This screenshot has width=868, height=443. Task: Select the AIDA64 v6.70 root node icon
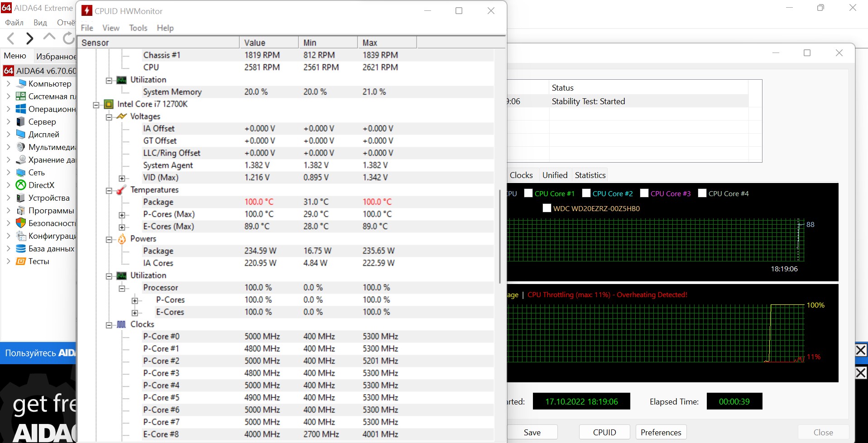(x=9, y=71)
